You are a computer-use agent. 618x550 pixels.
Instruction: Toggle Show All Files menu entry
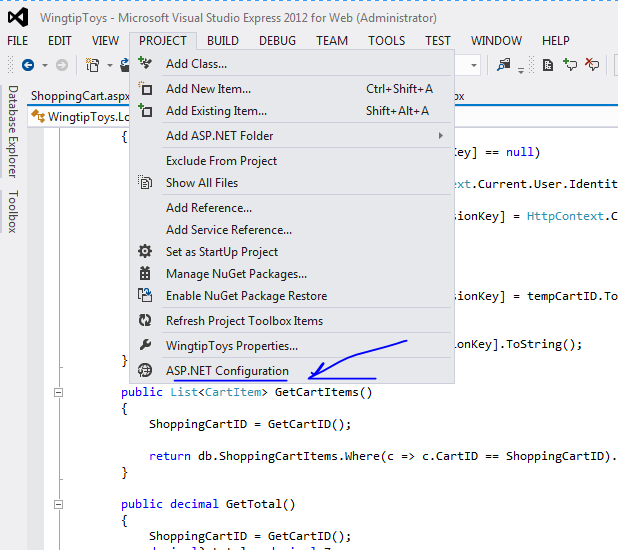point(292,183)
